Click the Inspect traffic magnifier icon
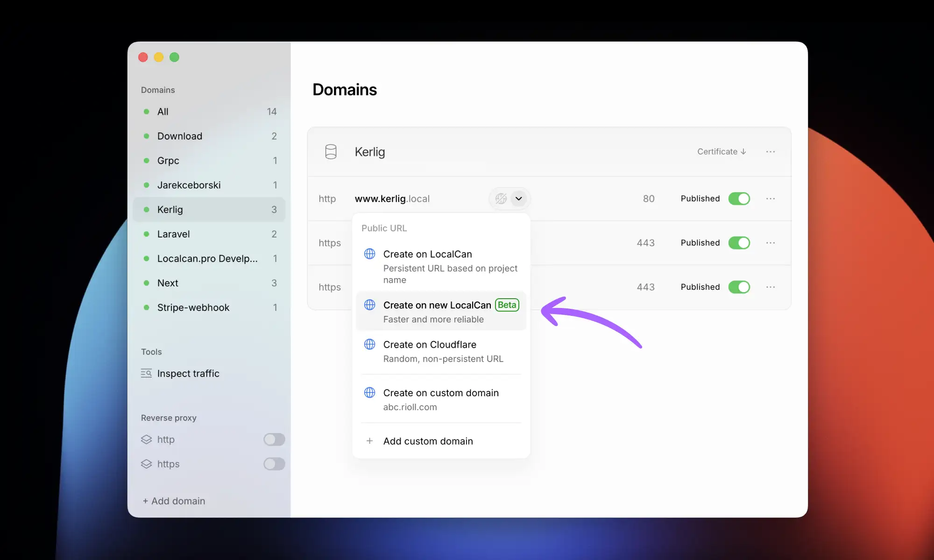Viewport: 934px width, 560px height. [146, 373]
